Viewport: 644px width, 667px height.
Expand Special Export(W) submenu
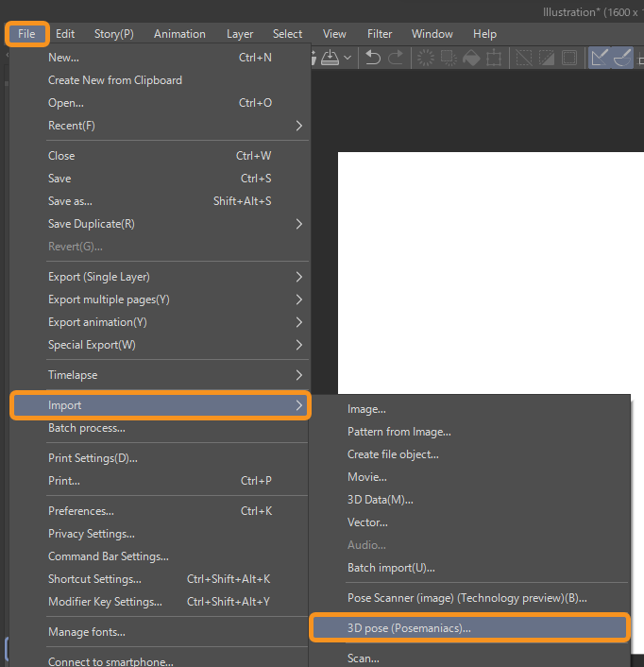point(160,345)
